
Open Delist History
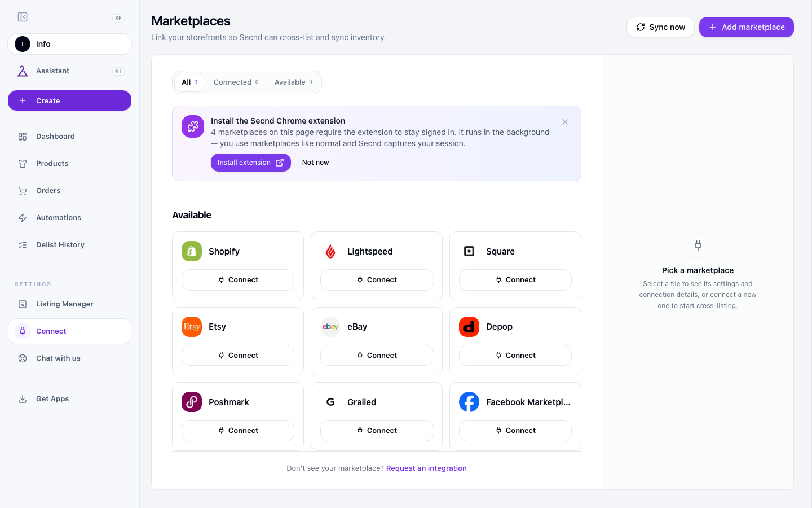click(69, 245)
